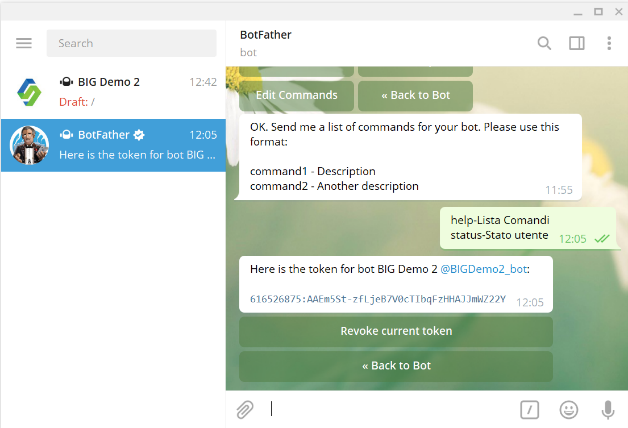Screen dimensions: 628x428
Task: Toggle the right side info panel
Action: click(x=577, y=43)
